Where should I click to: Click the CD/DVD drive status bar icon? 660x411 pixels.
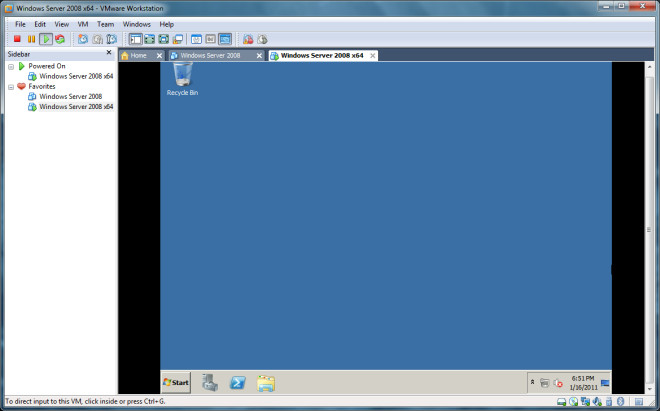coord(573,402)
